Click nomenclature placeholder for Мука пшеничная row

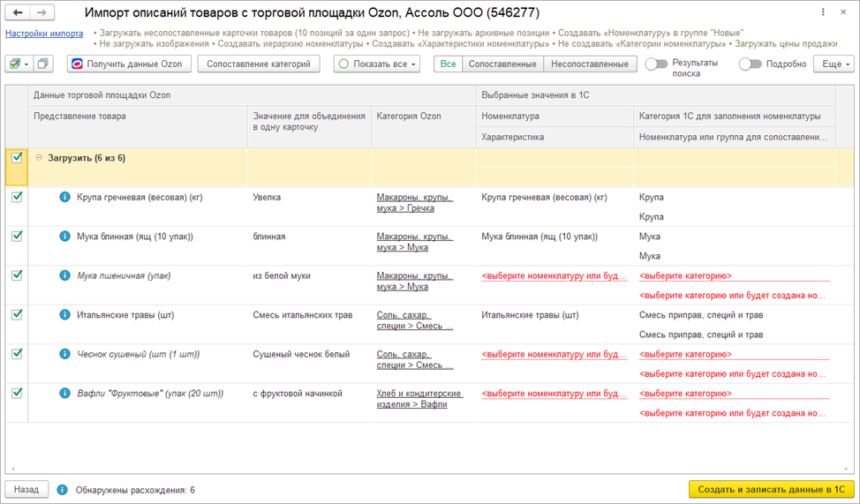(x=554, y=276)
